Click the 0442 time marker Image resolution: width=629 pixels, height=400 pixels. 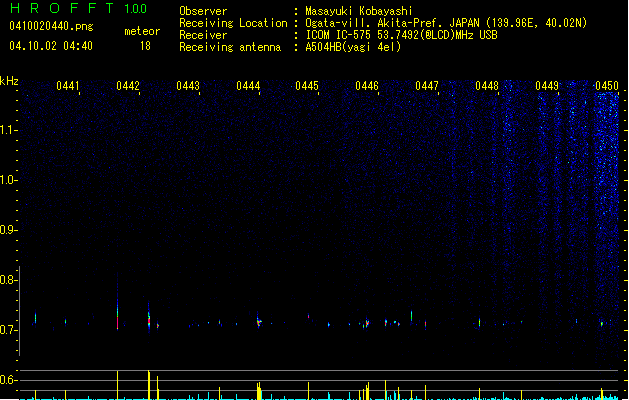tap(128, 86)
